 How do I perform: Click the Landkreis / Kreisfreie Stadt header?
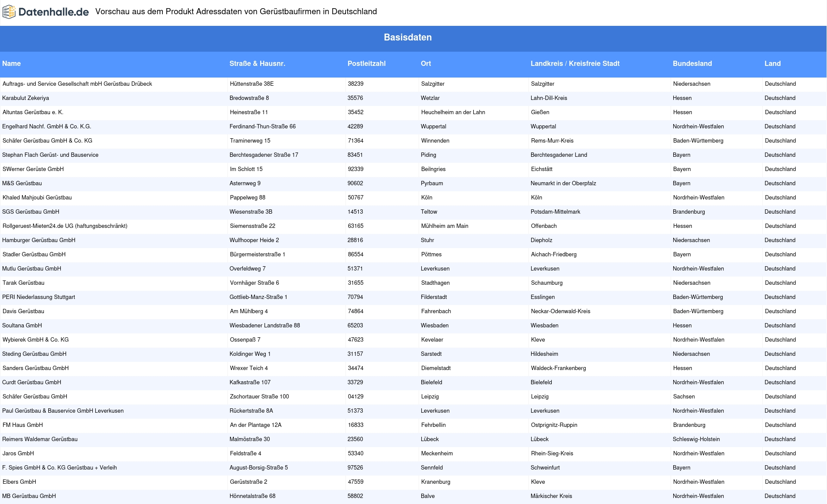tap(575, 63)
